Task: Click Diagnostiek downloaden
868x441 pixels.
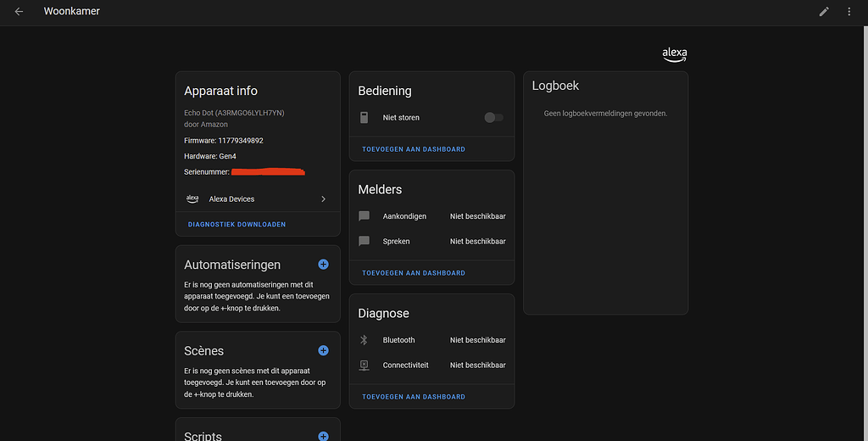Action: (236, 225)
